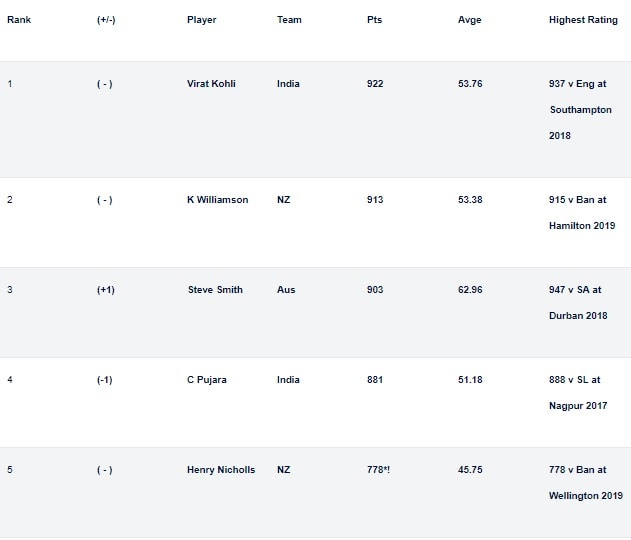The height and width of the screenshot is (540, 631).
Task: Click Steve Smith's 62.96 average
Action: [470, 290]
